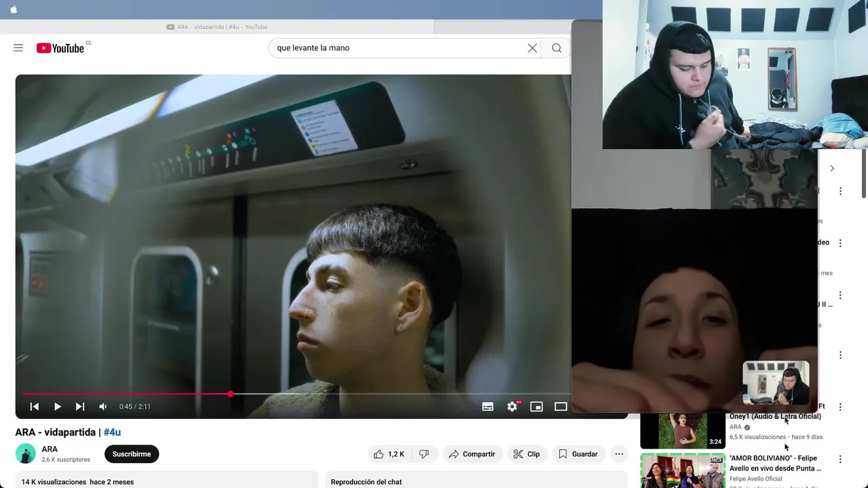Open the YouTube hamburger guide menu
Viewport: 868px width, 488px height.
(18, 48)
